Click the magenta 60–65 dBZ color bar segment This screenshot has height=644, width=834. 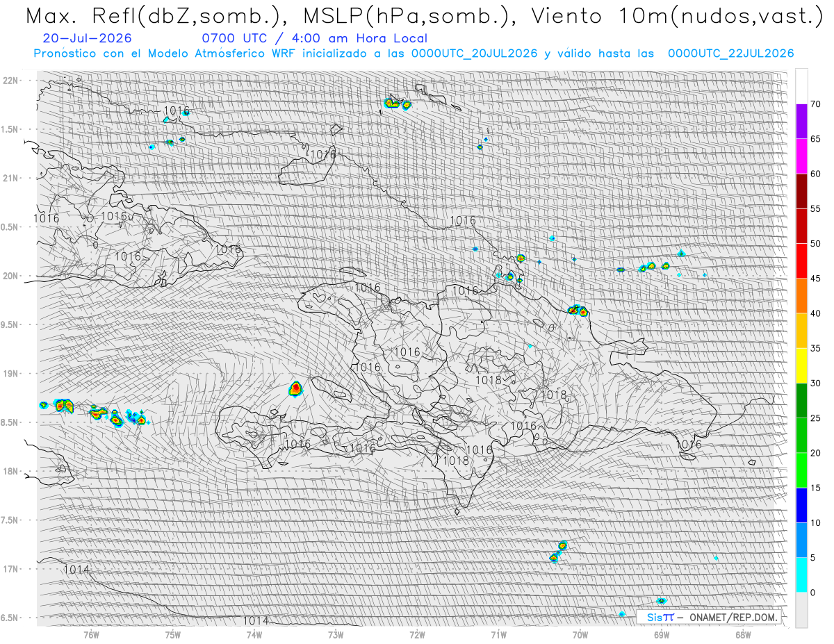pyautogui.click(x=801, y=156)
